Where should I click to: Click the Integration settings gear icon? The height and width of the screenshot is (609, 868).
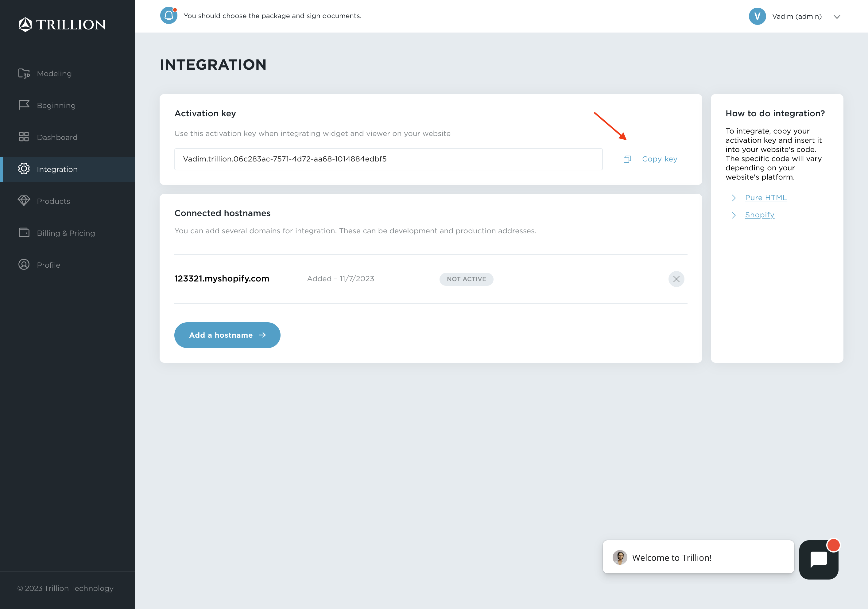23,169
